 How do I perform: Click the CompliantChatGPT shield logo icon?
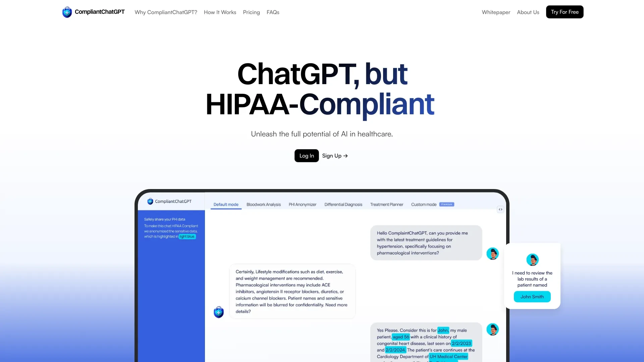click(x=67, y=12)
